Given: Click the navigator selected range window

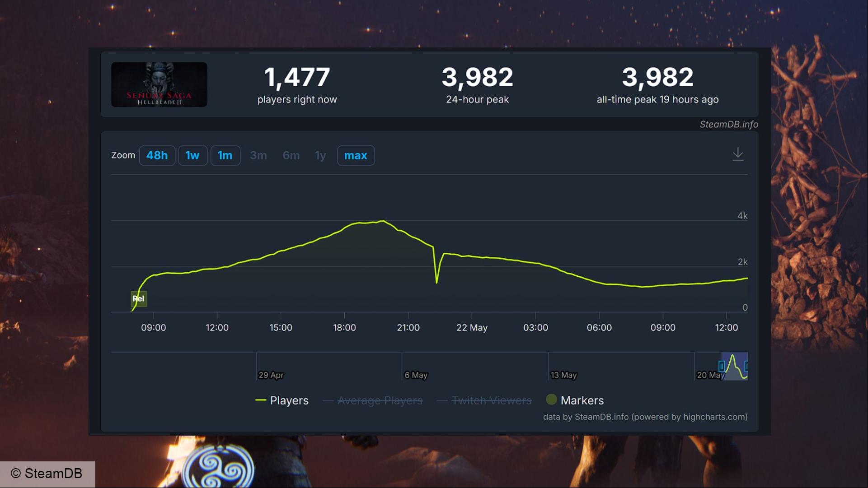Looking at the screenshot, I should [735, 366].
